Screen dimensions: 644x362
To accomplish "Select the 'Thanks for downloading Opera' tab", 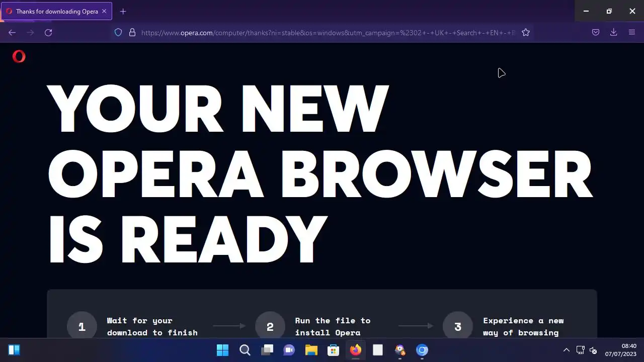I will [x=56, y=11].
